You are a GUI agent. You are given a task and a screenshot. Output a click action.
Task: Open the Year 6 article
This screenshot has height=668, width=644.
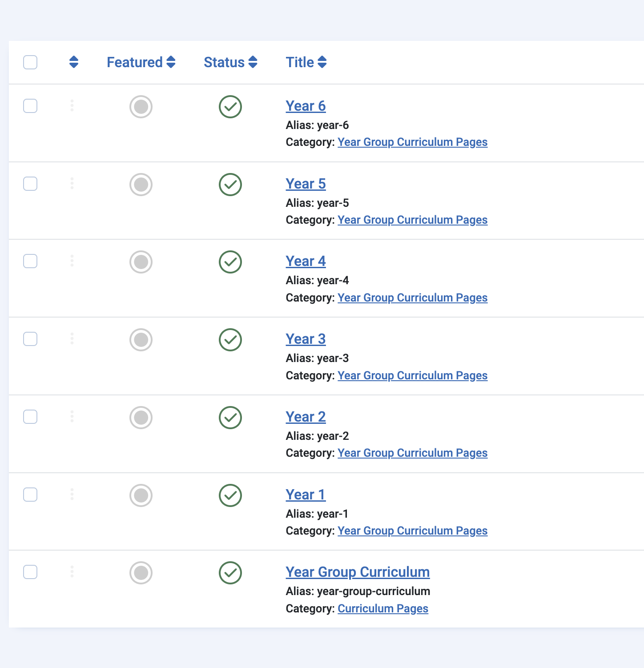[x=306, y=106]
